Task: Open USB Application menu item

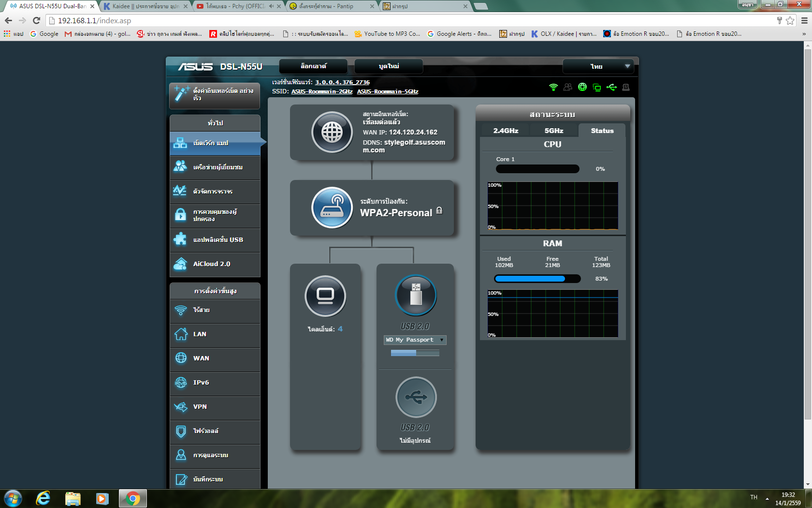Action: click(x=215, y=240)
